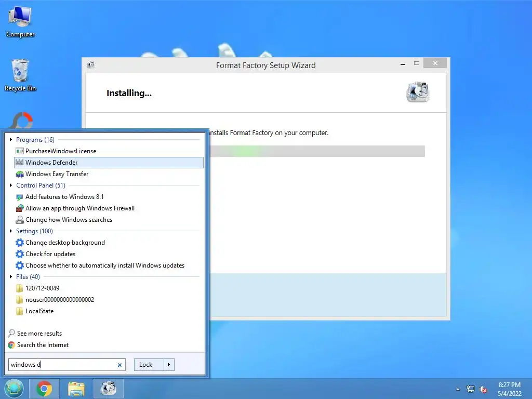Image resolution: width=532 pixels, height=399 pixels.
Task: Maximize the Setup Wizard window
Action: tap(417, 63)
